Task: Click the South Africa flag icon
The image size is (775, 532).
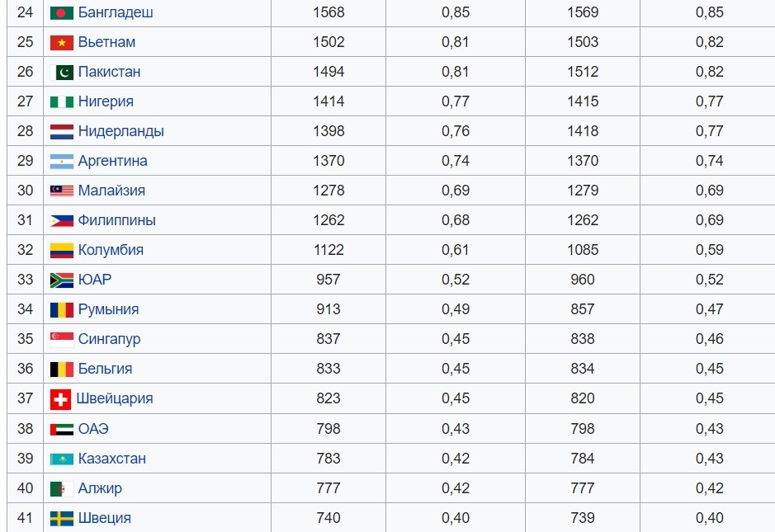Action: 62,280
